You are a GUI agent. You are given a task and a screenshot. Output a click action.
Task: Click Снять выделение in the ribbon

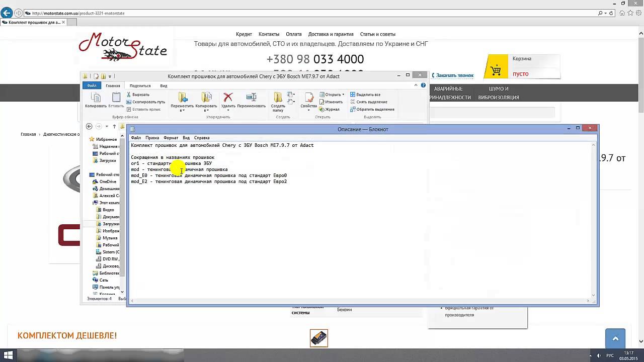point(368,102)
